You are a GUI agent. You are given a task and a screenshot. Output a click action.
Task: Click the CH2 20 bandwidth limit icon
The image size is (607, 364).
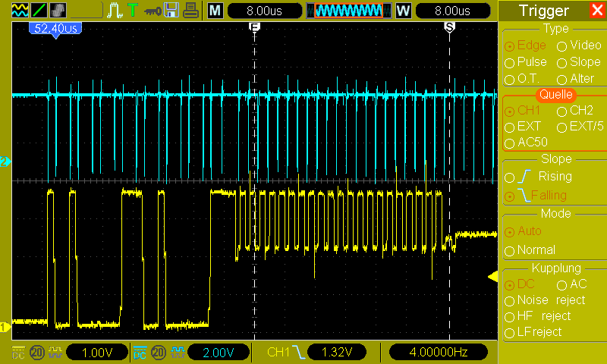coord(159,352)
